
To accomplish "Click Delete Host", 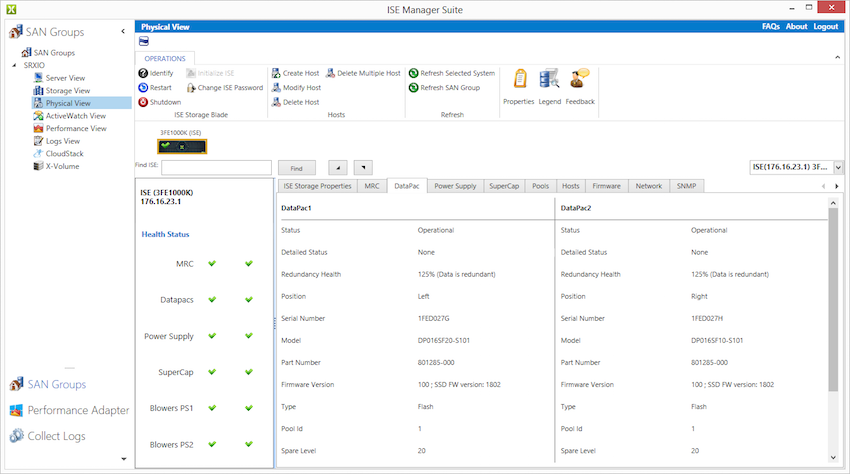I will (x=295, y=102).
